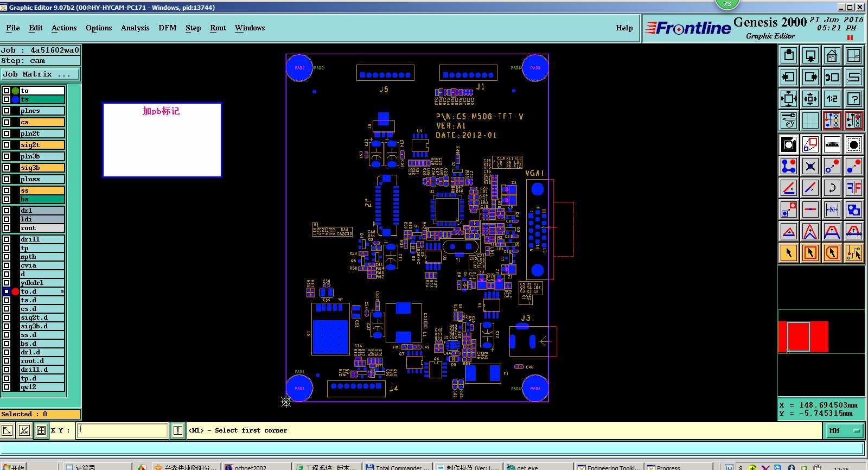Image resolution: width=868 pixels, height=470 pixels.
Task: Open the Analysis menu
Action: click(135, 28)
